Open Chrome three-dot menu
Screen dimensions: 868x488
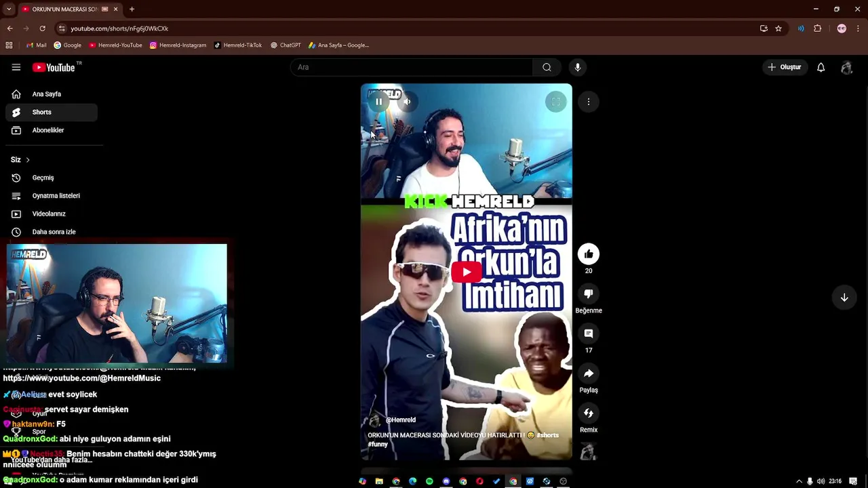[x=858, y=28]
